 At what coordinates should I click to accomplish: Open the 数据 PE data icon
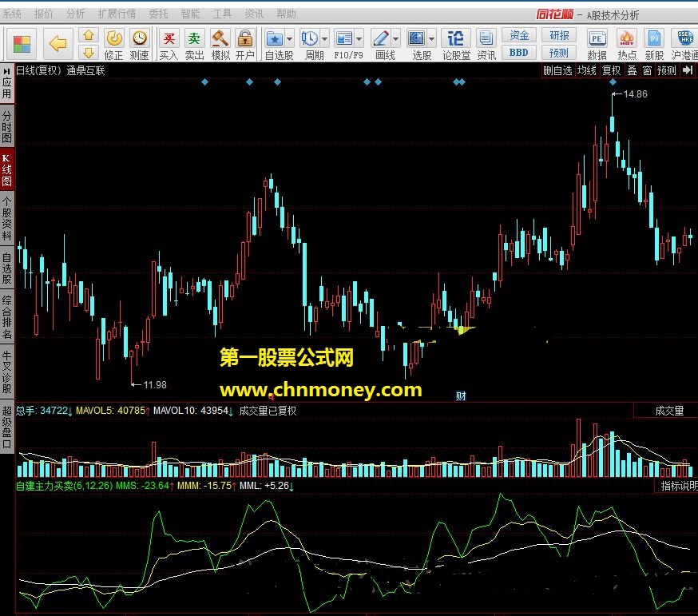pyautogui.click(x=597, y=44)
